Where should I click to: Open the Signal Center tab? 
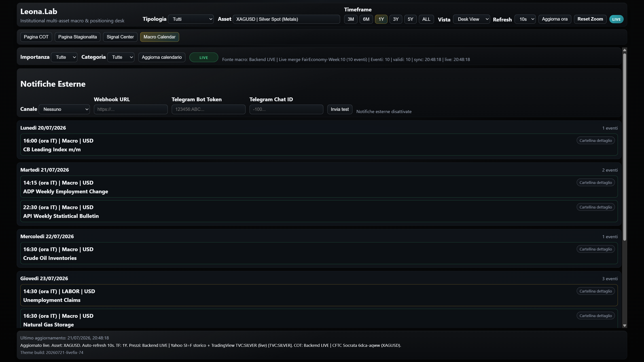point(120,37)
